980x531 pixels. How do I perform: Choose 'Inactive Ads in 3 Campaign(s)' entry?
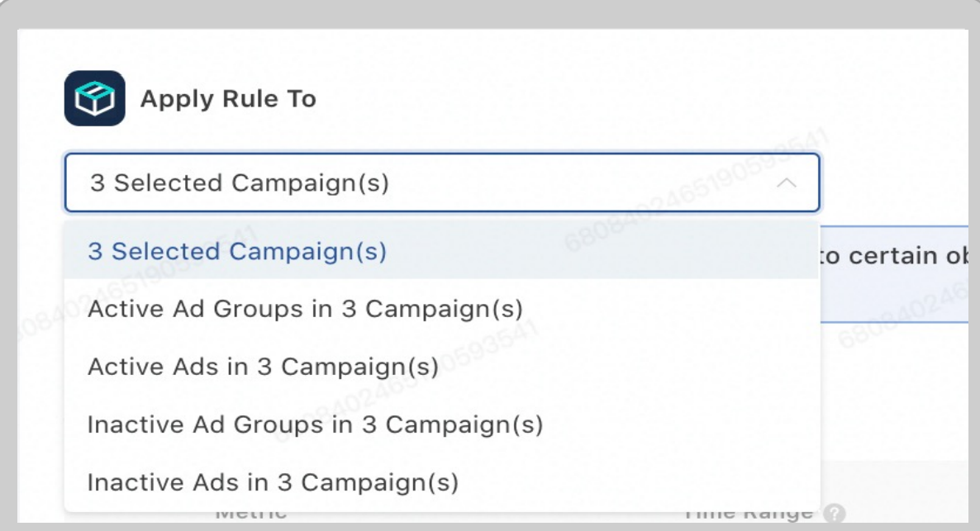[273, 481]
